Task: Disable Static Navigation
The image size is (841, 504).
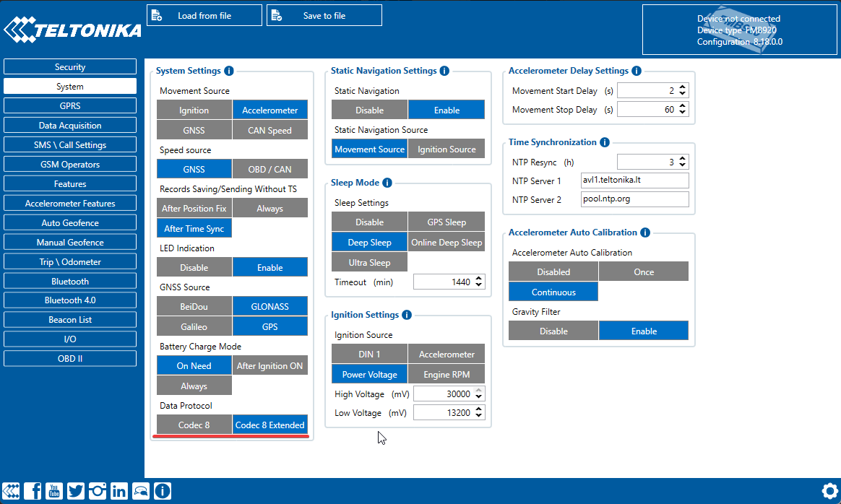Action: (369, 110)
